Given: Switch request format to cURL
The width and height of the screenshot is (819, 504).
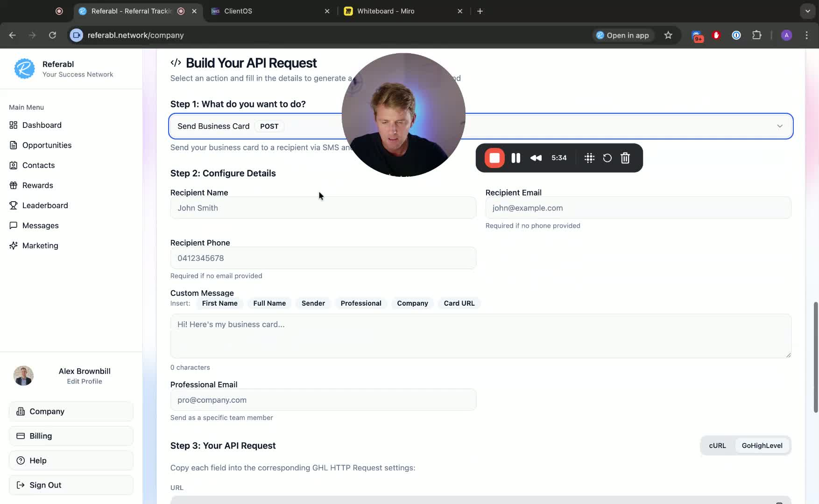Looking at the screenshot, I should click(717, 446).
